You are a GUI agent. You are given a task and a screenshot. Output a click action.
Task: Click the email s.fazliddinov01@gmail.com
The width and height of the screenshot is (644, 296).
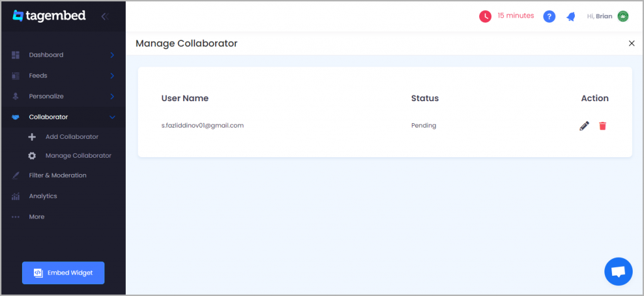[x=203, y=126]
